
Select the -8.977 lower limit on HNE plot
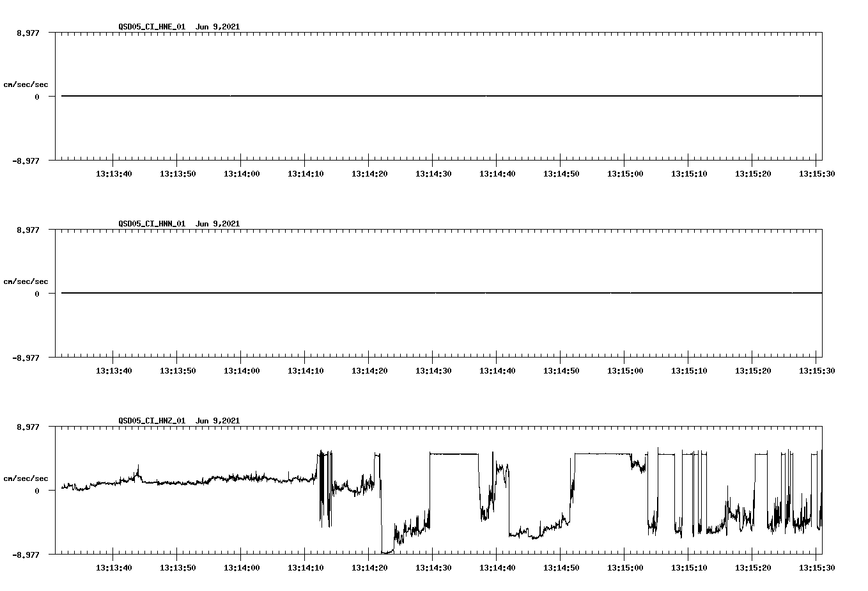tap(26, 161)
